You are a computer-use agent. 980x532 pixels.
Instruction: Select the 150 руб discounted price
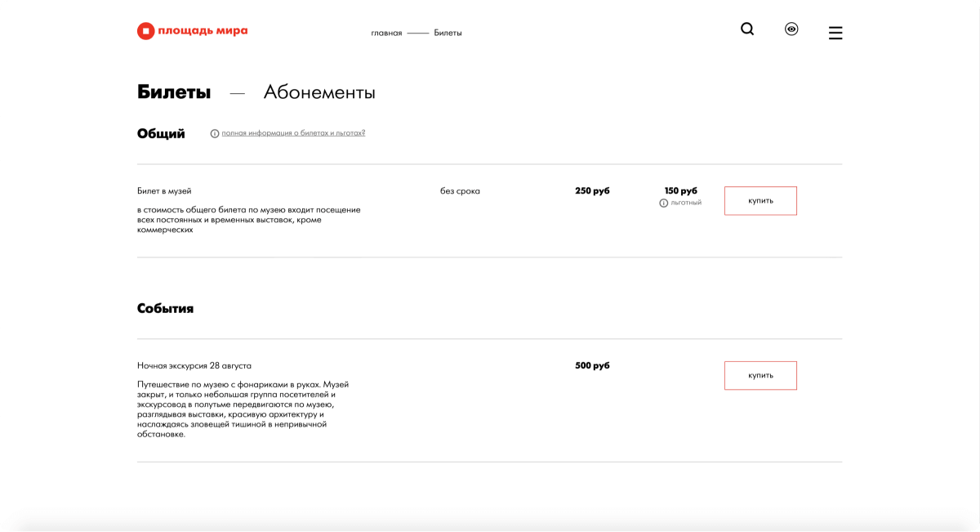(x=681, y=191)
